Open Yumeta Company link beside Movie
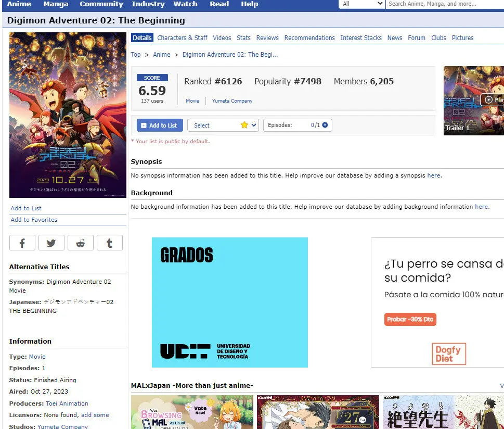The width and height of the screenshot is (504, 429). [232, 100]
